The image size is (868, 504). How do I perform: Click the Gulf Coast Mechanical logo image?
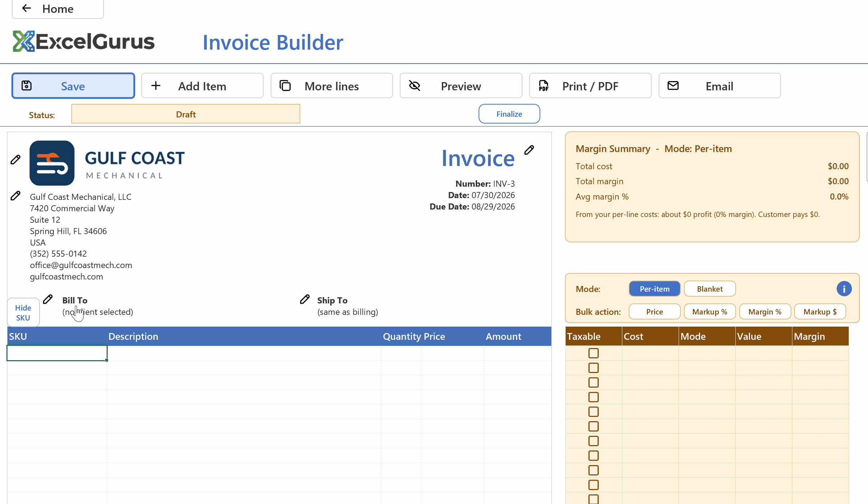[107, 163]
